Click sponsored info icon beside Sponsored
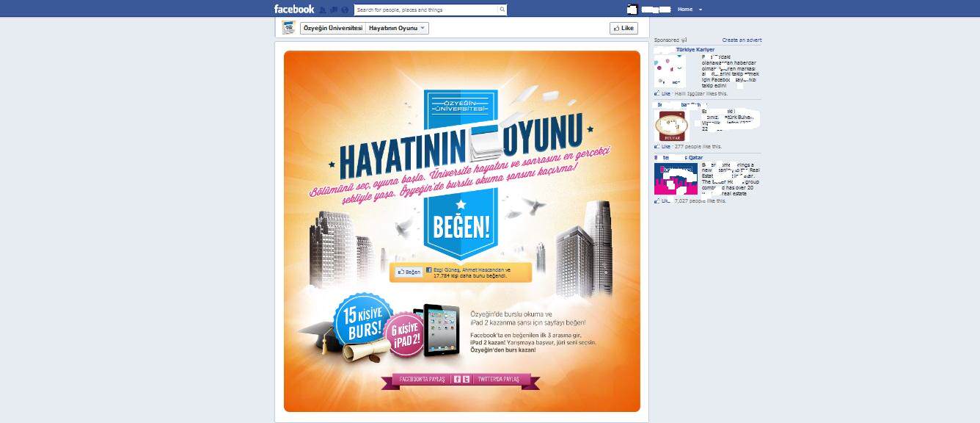This screenshot has height=423, width=980. [x=684, y=40]
